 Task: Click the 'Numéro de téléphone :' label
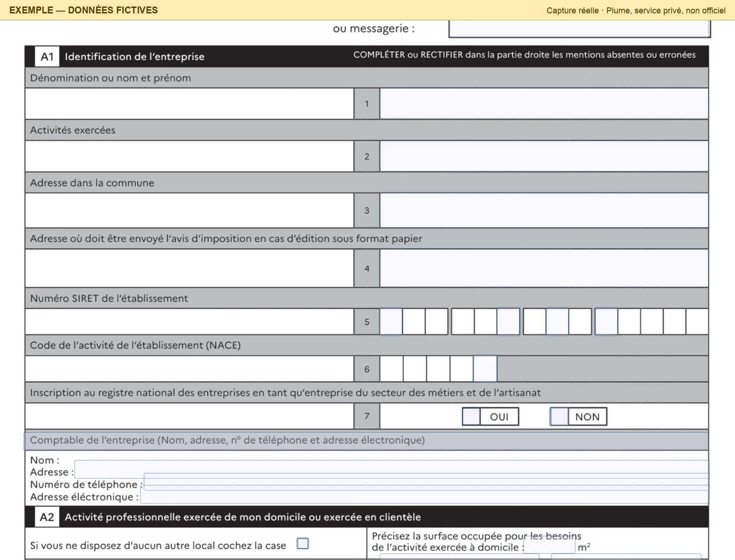coord(87,485)
